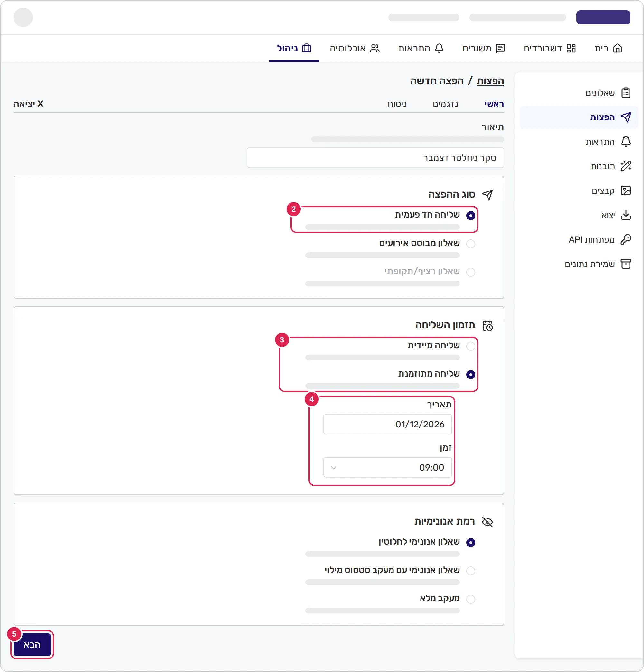Click the יצוא download icon
The width and height of the screenshot is (644, 672).
pos(626,215)
